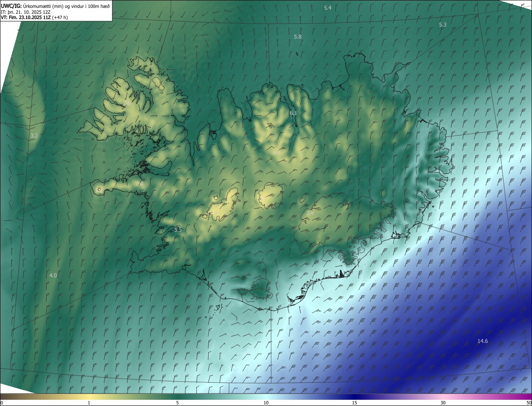The width and height of the screenshot is (532, 406).
Task: Click the valid time 'VT: Fim. 23.10.2025 11Z'
Action: point(26,17)
